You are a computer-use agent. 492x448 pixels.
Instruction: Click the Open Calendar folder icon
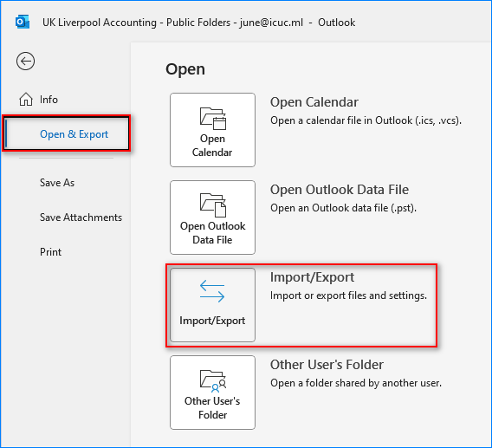tap(213, 119)
